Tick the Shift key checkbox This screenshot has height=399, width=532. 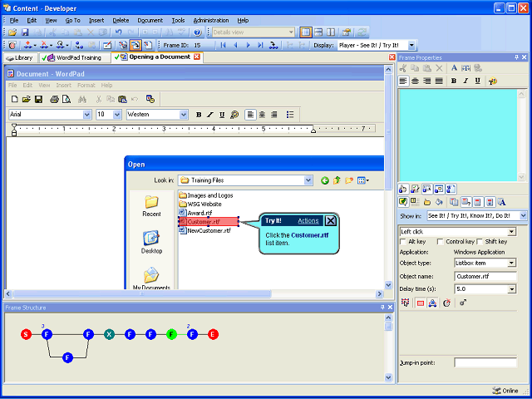click(480, 242)
